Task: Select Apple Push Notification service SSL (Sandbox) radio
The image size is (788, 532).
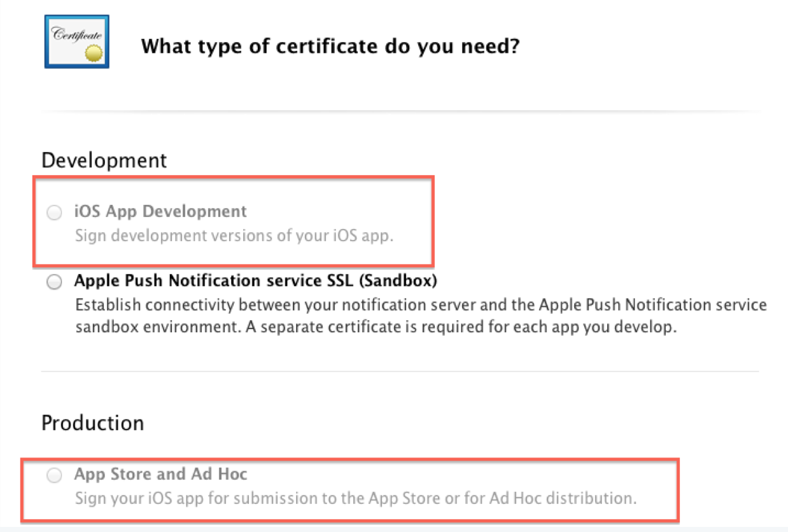Action: click(55, 283)
